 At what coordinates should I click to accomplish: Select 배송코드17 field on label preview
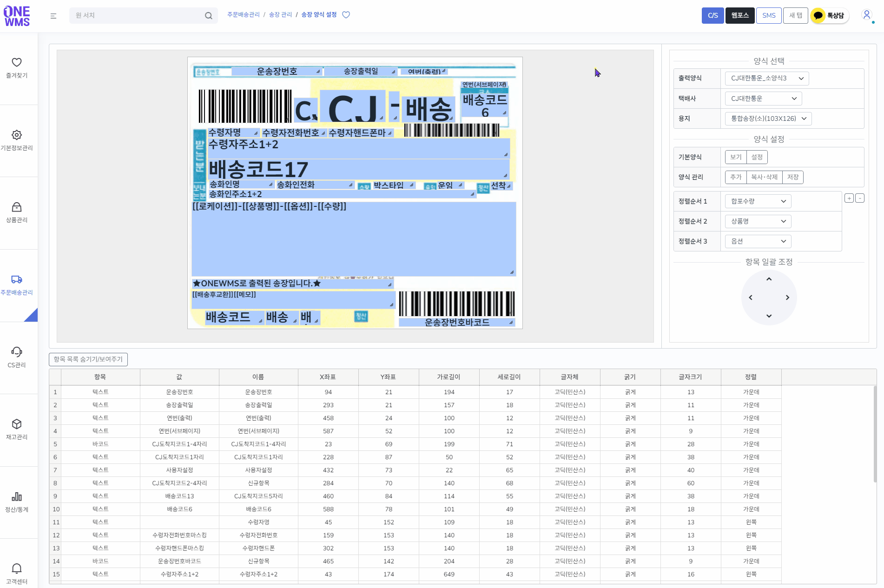pos(358,169)
